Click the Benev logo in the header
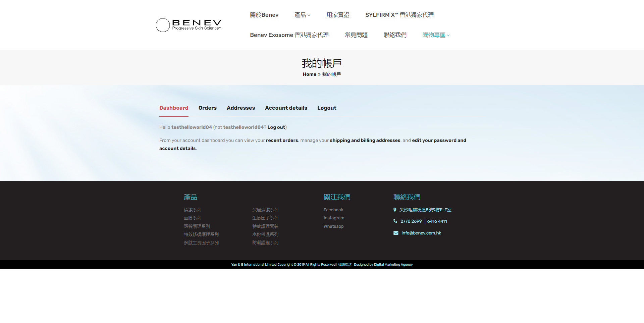 (x=189, y=25)
